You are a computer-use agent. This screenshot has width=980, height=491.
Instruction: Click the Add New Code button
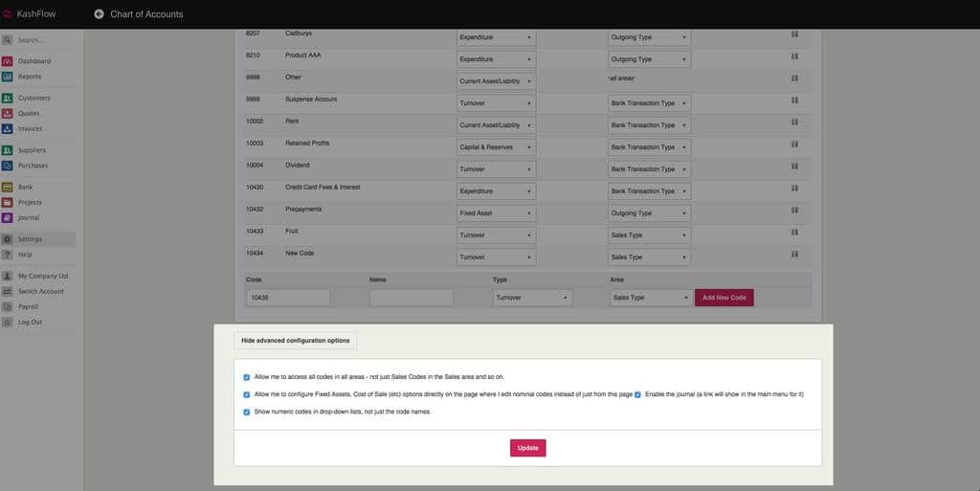coord(724,298)
